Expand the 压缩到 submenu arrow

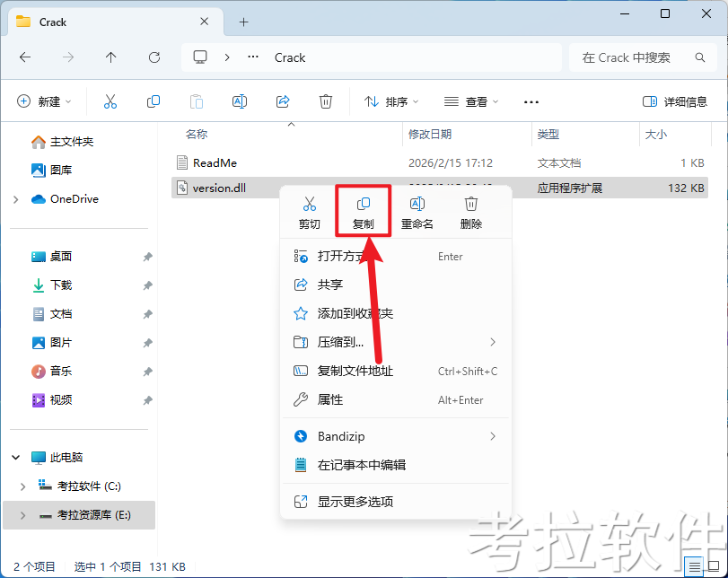(x=492, y=342)
